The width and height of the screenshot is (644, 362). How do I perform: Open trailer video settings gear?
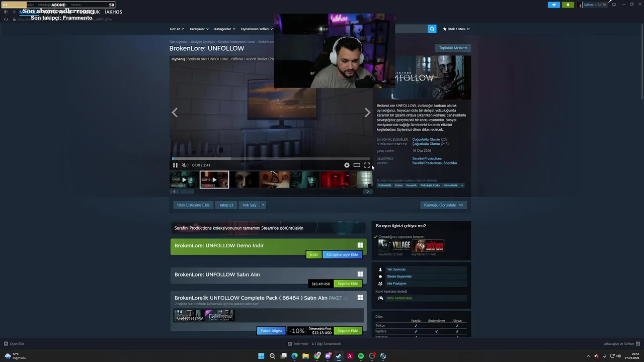coord(347,165)
